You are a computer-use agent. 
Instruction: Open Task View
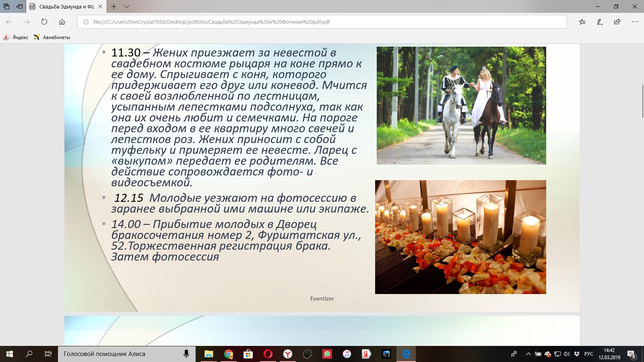click(48, 354)
